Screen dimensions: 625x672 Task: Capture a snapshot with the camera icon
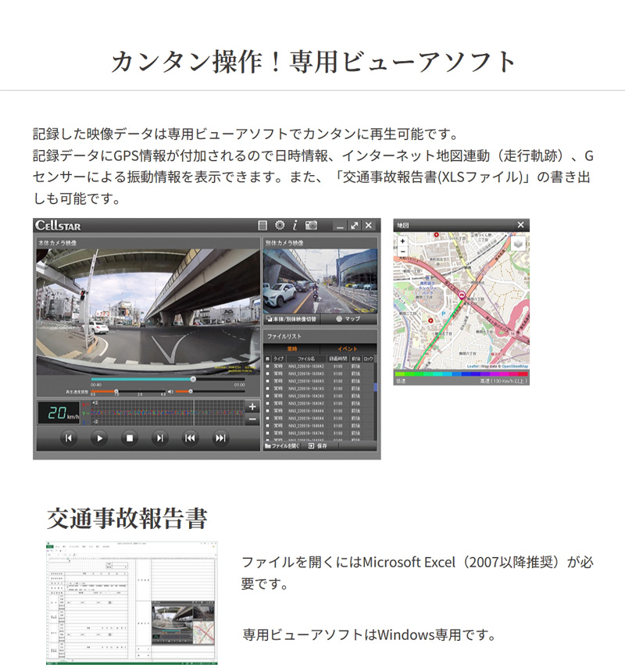(312, 225)
